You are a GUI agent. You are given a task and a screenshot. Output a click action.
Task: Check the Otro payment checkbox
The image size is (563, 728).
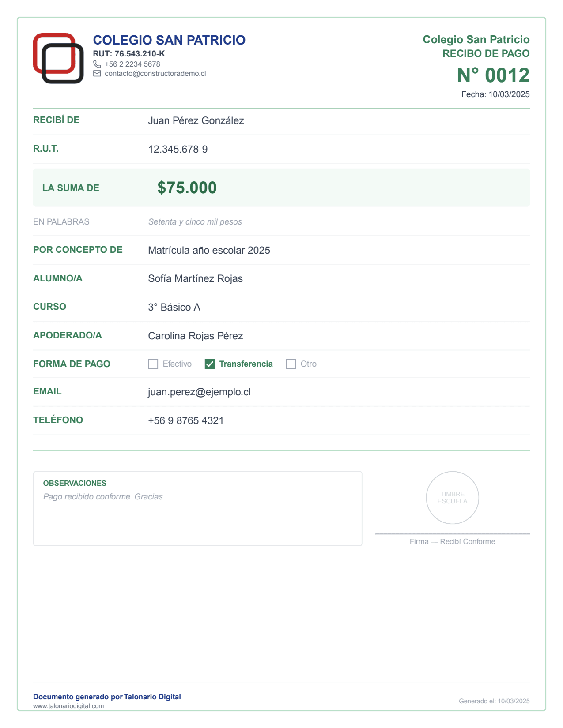291,364
